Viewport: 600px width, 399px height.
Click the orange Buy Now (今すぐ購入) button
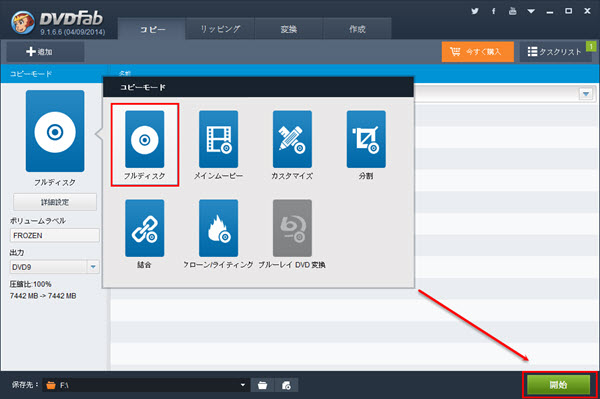point(478,52)
